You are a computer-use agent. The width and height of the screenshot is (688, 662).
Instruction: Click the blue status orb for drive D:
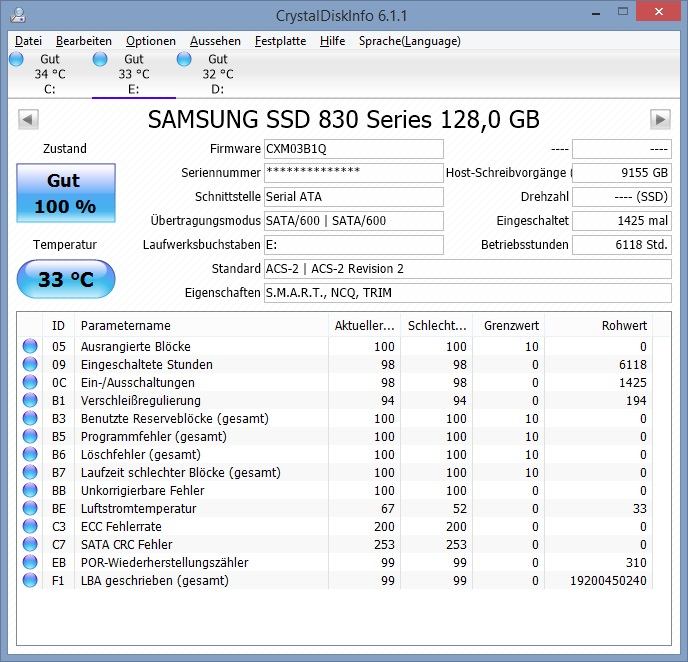click(184, 59)
